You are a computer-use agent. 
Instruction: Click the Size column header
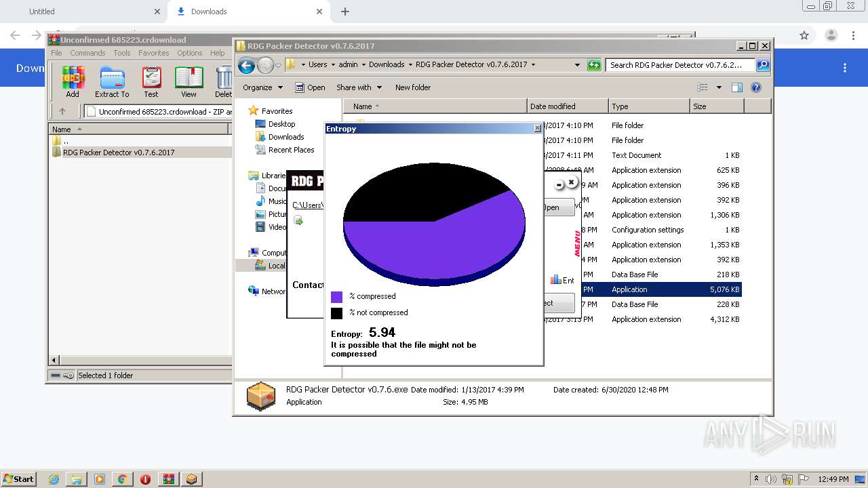[717, 106]
